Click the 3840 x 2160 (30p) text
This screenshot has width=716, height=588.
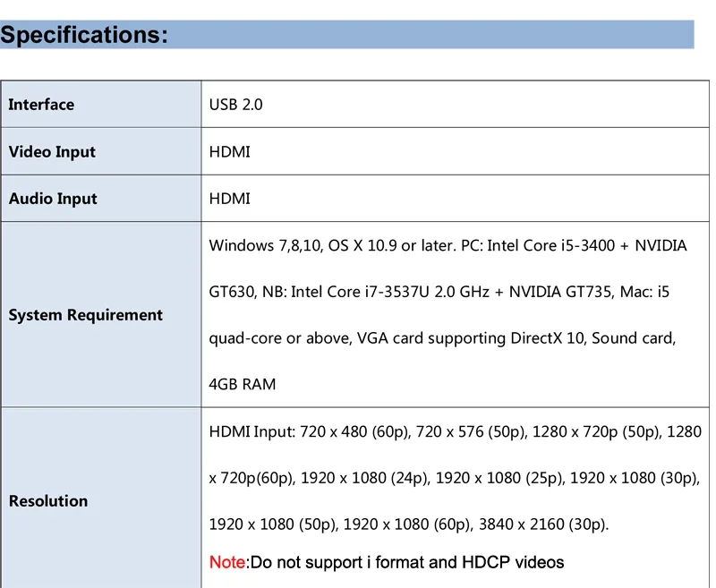click(x=542, y=524)
